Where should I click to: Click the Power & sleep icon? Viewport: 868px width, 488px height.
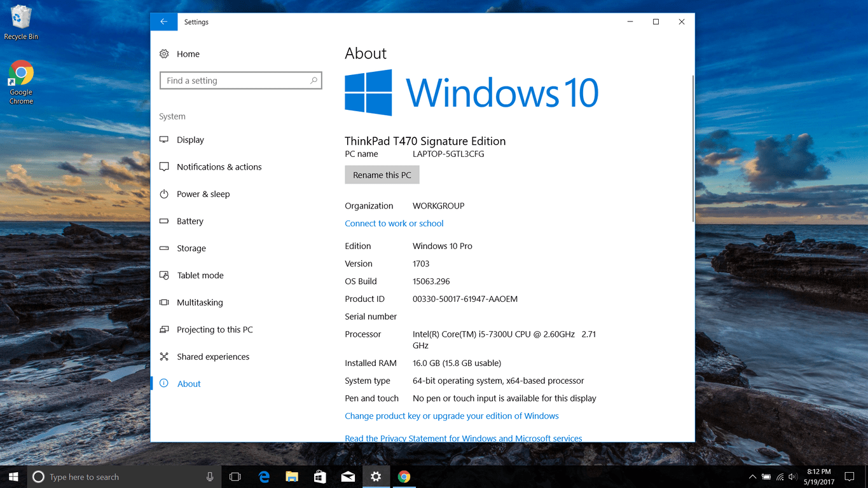pos(164,194)
